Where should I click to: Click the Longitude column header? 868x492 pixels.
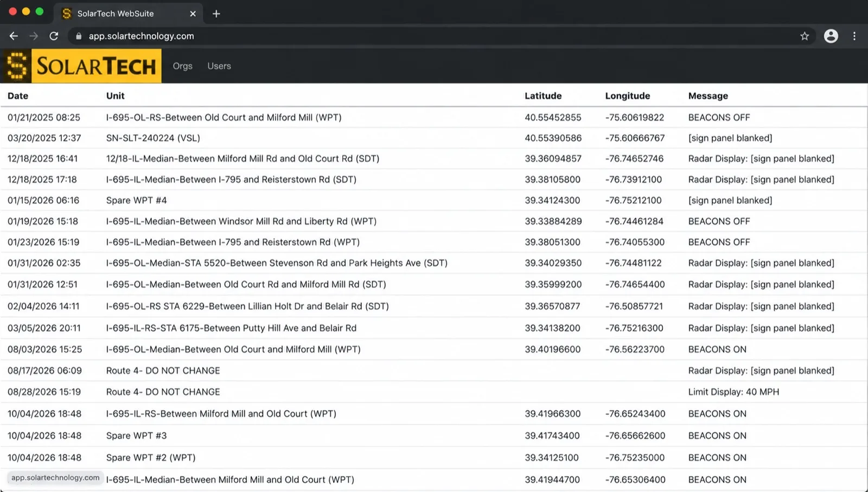(x=628, y=96)
